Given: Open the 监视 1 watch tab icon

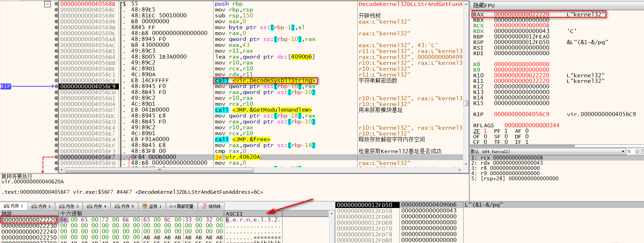Looking at the screenshot, I should coord(145,206).
